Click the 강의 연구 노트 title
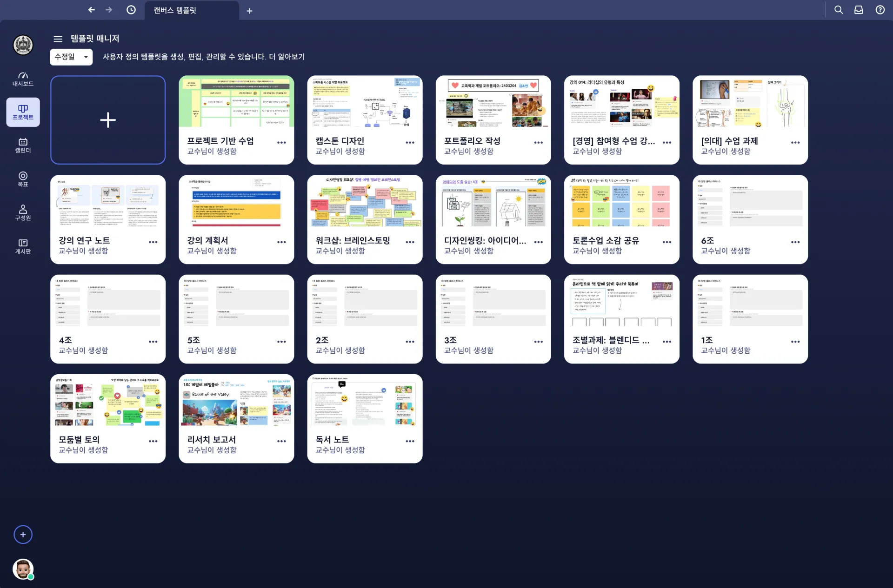 pos(84,241)
